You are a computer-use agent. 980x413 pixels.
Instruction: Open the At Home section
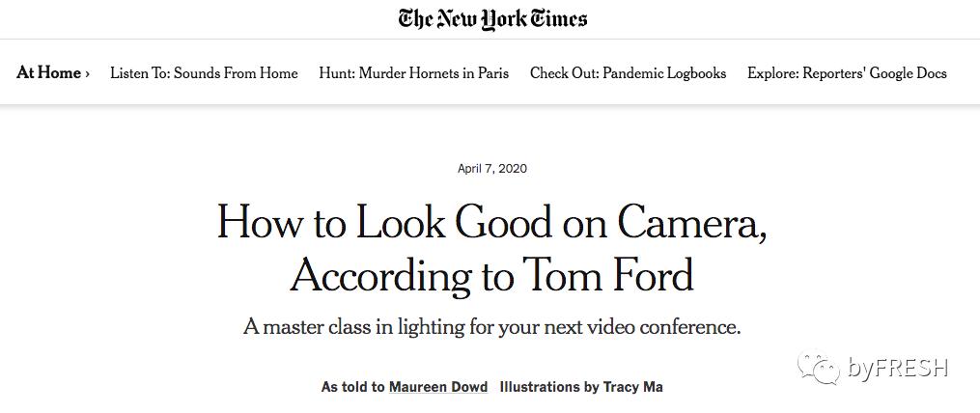(x=48, y=73)
